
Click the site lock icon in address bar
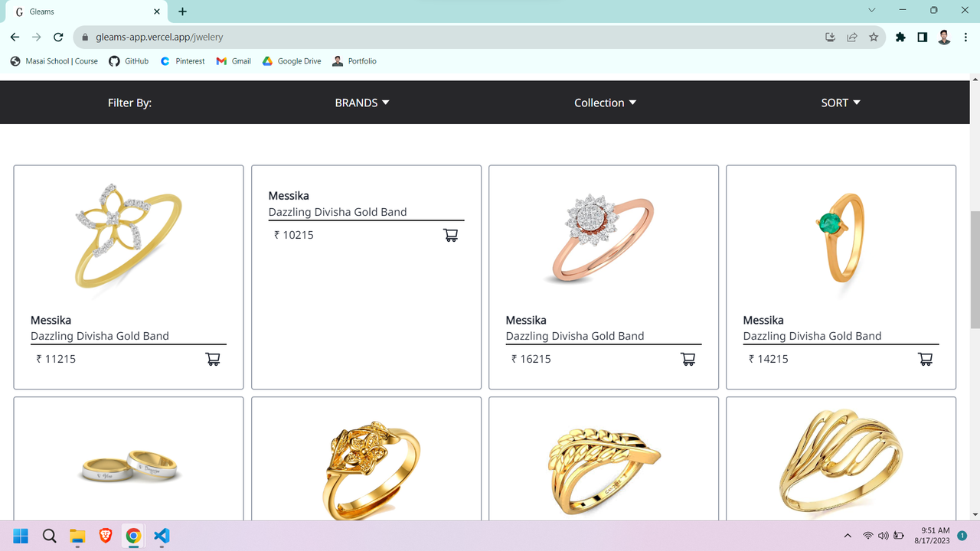pyautogui.click(x=85, y=37)
